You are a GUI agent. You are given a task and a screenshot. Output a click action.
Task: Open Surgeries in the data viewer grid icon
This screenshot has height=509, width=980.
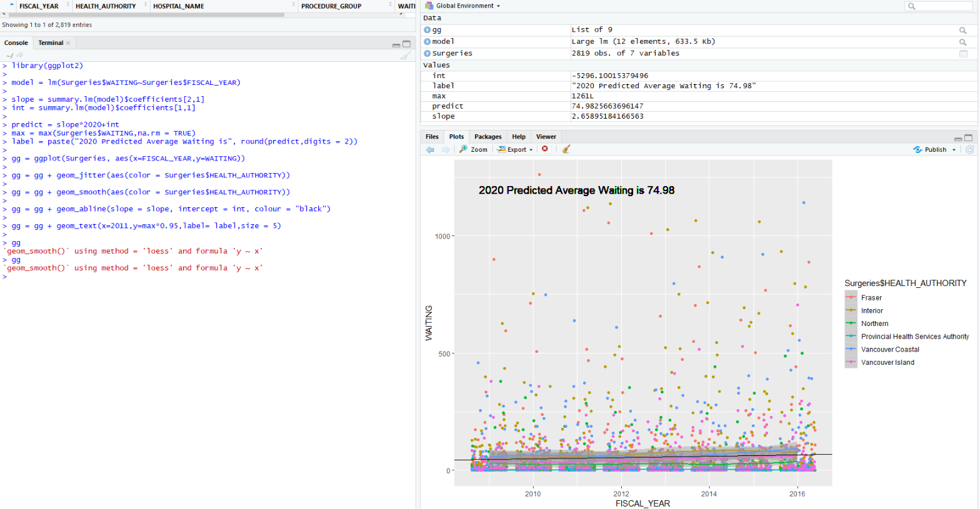(x=963, y=54)
